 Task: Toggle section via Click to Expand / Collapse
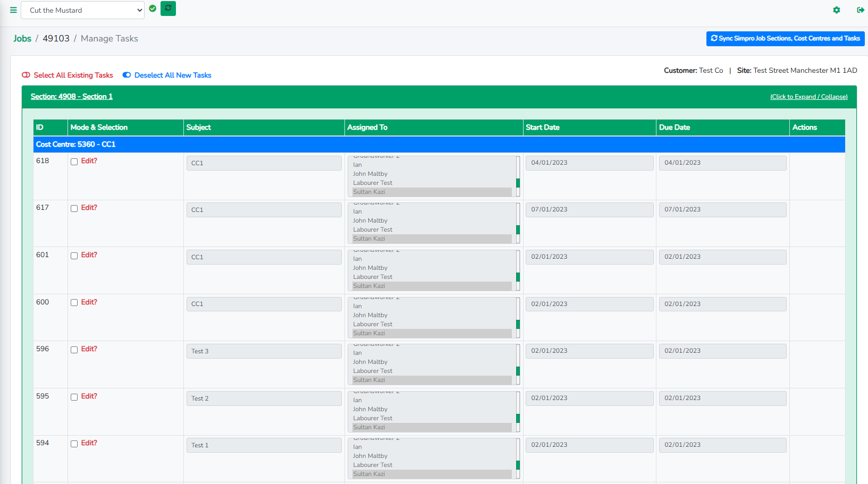click(808, 97)
